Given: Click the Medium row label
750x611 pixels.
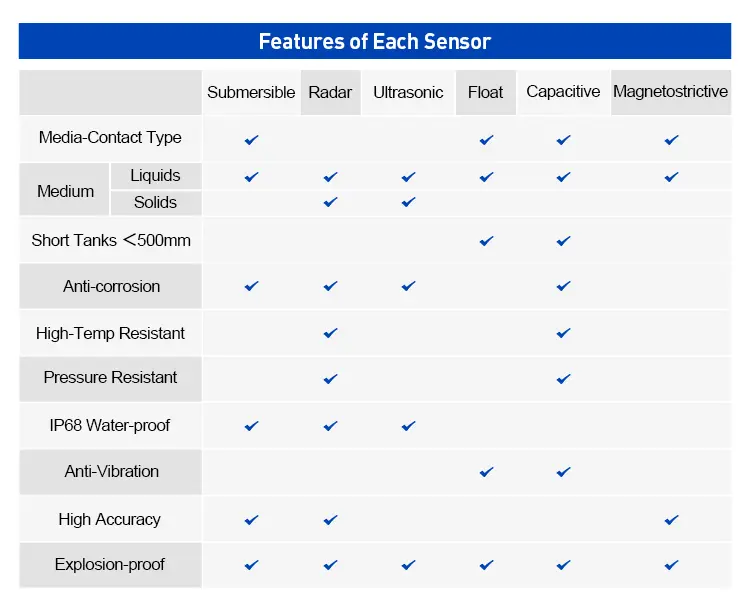Looking at the screenshot, I should pos(66,190).
